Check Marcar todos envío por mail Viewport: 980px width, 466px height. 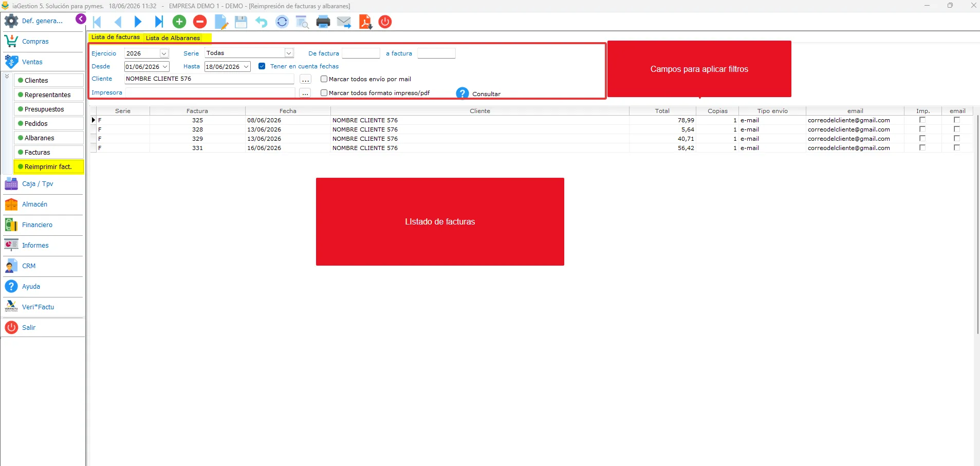coord(324,79)
